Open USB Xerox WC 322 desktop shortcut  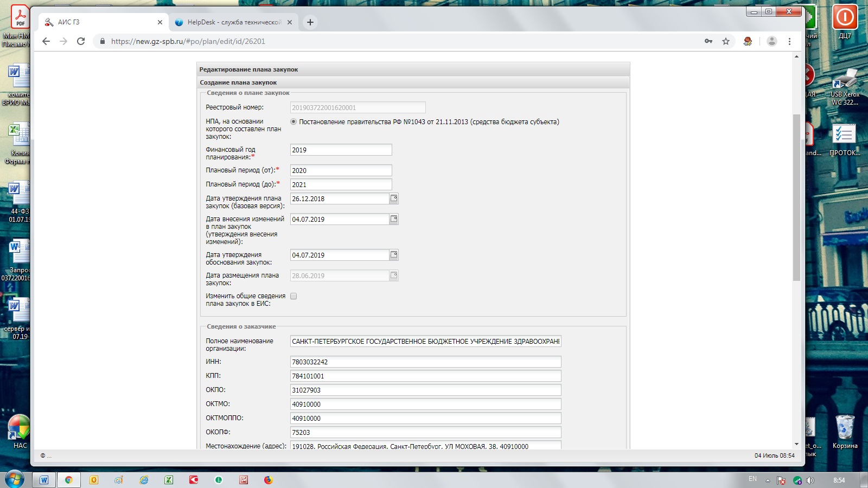[x=845, y=87]
